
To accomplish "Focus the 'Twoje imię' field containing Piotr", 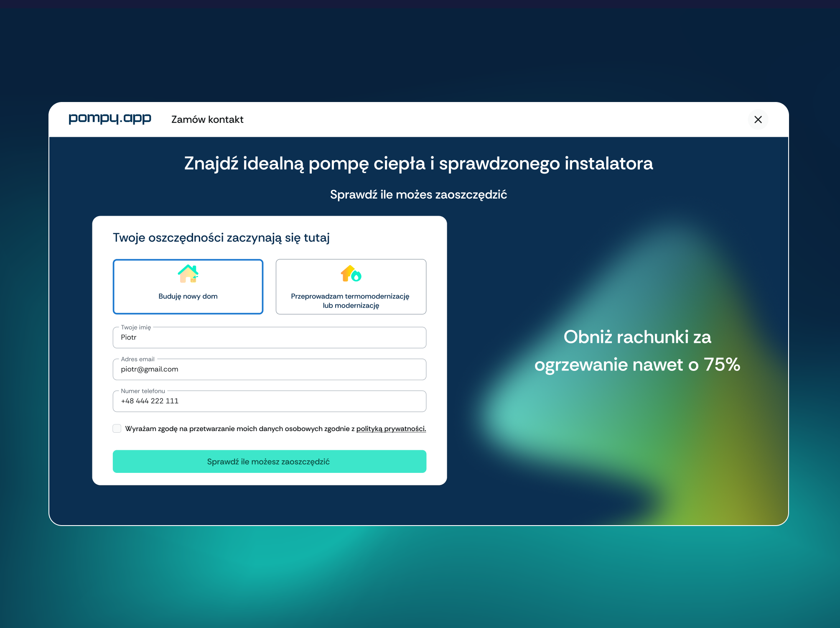I will coord(269,338).
